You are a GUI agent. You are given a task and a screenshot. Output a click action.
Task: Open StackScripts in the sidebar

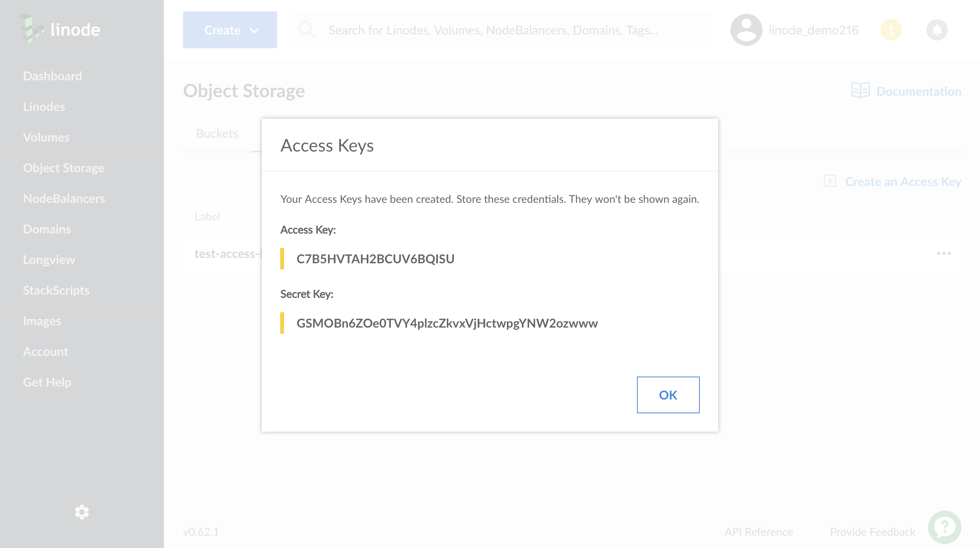click(56, 290)
